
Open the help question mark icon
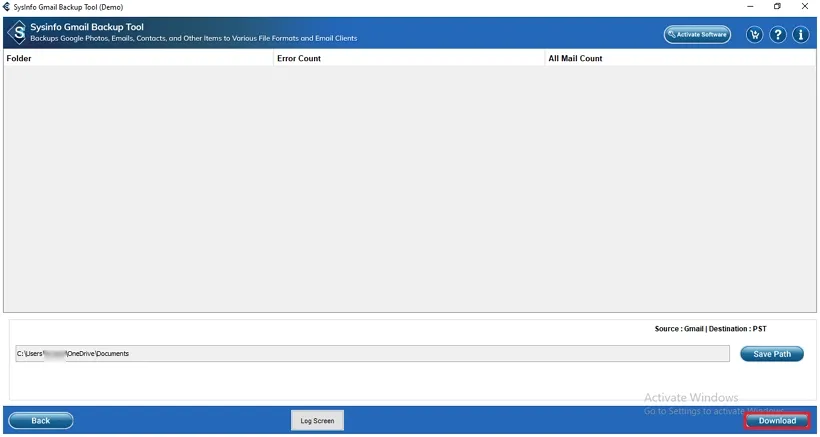[x=778, y=35]
